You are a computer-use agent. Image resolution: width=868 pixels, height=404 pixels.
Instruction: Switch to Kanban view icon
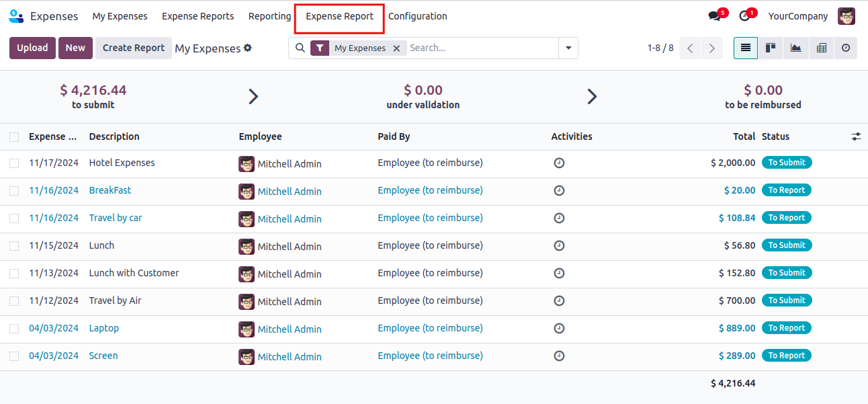(771, 48)
